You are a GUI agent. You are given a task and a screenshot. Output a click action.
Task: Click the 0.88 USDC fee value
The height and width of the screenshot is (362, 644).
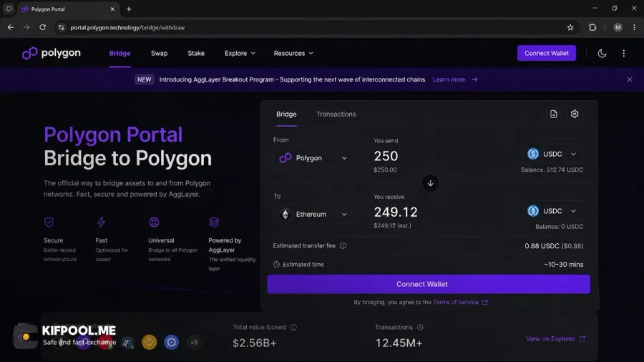[554, 246]
